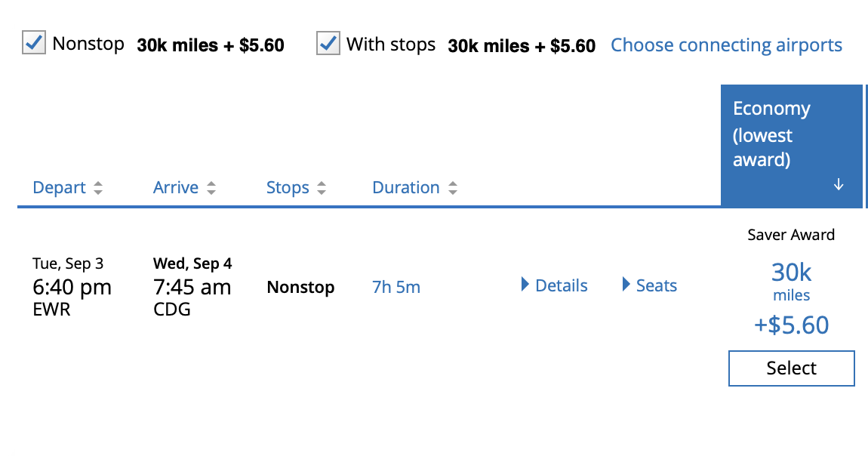Screen dimensions: 868x456
Task: Sort flights by the Depart column
Action: click(x=59, y=188)
